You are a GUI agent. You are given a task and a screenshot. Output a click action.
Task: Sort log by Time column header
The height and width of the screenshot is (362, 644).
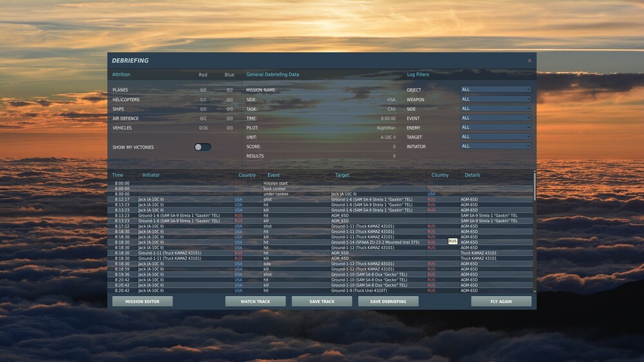118,175
